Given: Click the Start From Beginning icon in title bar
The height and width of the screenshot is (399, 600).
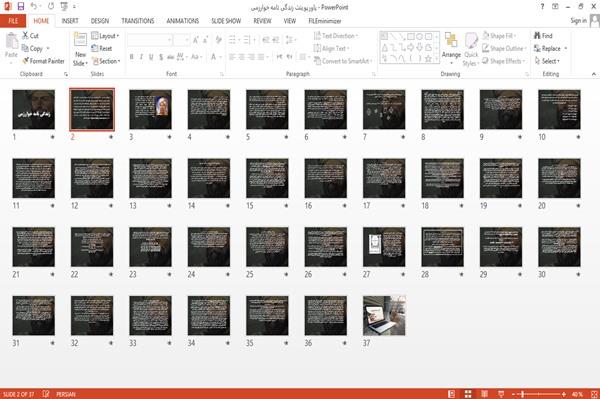Looking at the screenshot, I should (64, 7).
